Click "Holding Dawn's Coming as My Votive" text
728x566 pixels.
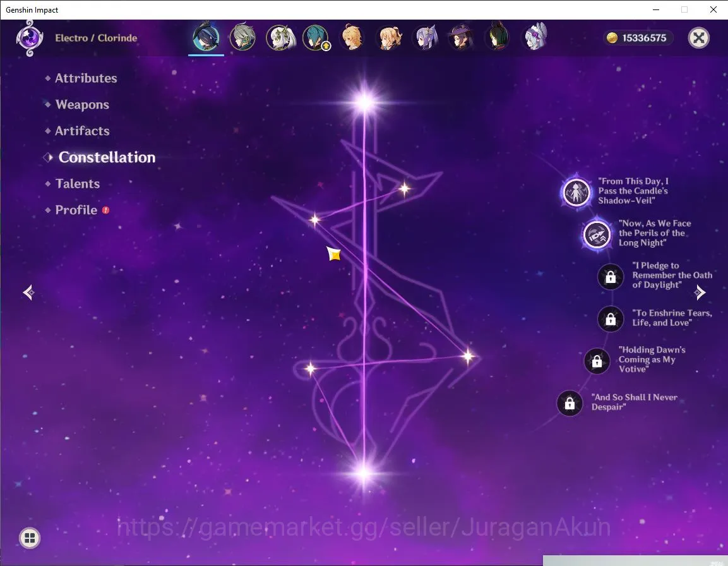pos(652,359)
